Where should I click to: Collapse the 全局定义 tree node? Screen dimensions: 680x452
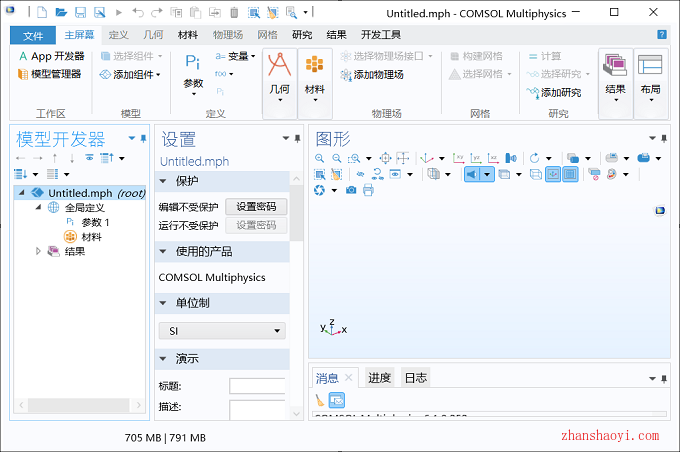click(38, 207)
